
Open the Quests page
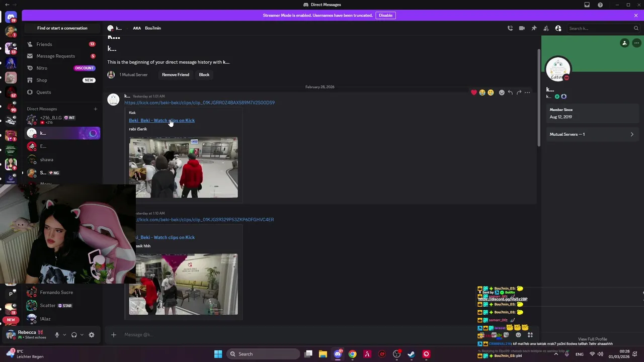pos(62,92)
